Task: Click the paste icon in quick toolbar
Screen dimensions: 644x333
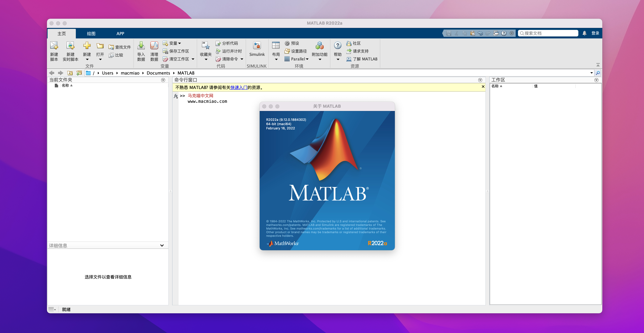Action: click(x=472, y=33)
